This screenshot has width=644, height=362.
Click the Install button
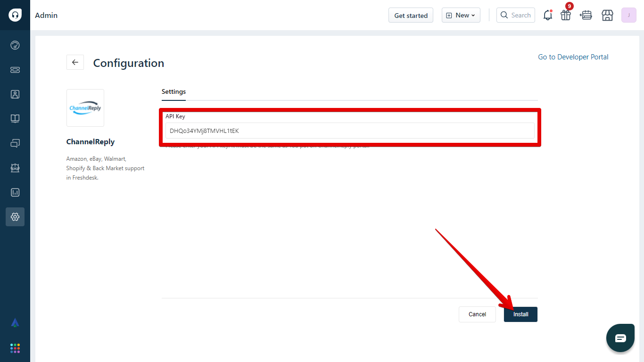click(x=520, y=314)
